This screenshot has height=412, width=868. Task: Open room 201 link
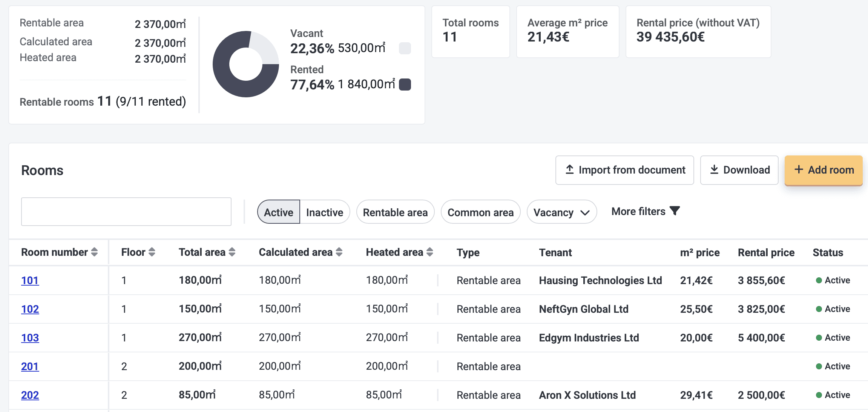coord(30,366)
